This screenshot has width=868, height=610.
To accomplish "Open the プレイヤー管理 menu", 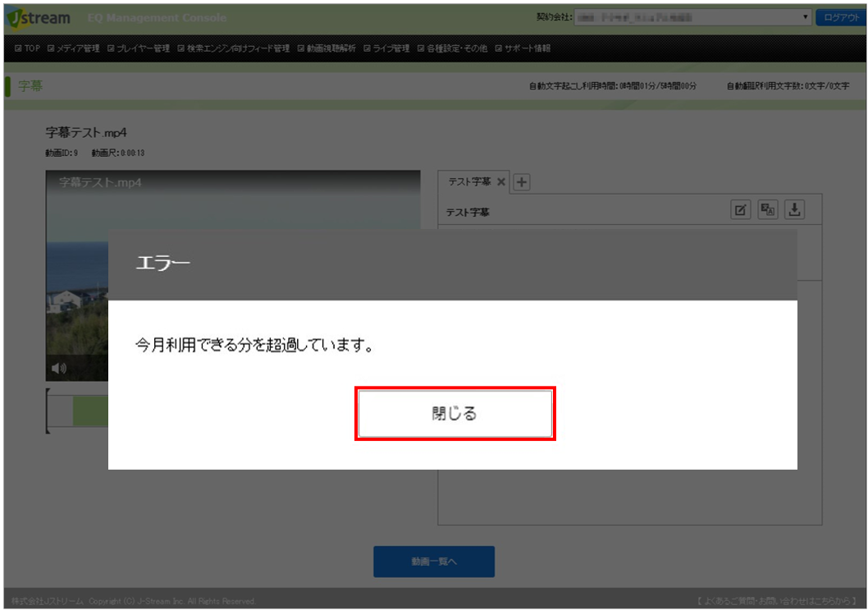I will point(139,48).
